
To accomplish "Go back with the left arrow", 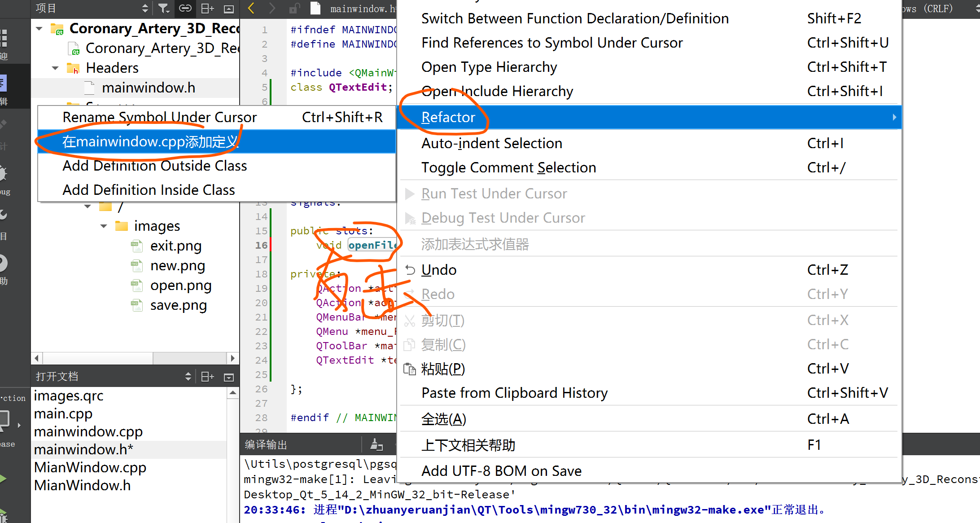I will 251,8.
